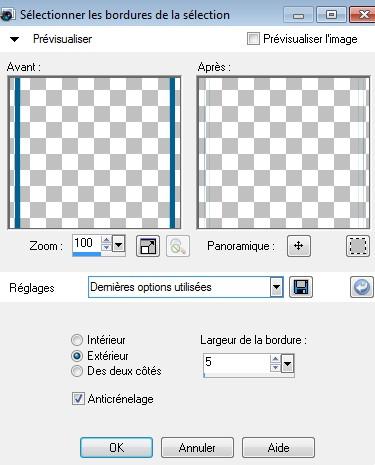375x465 pixels.
Task: Collapse the Prévisualiser disclosure triangle
Action: coord(14,39)
